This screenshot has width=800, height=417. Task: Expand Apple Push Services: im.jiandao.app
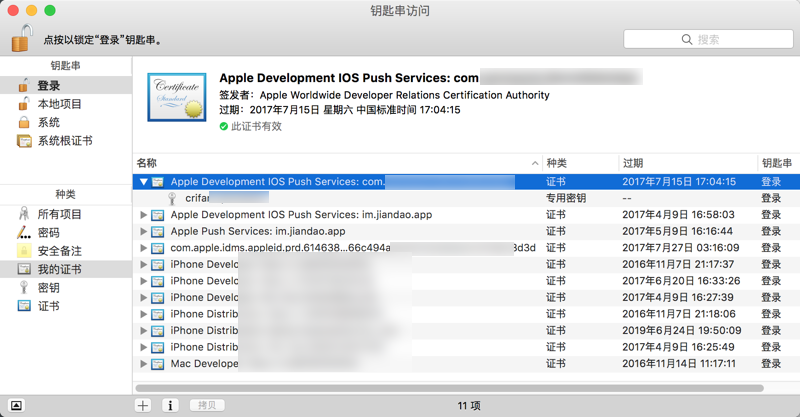tap(144, 231)
